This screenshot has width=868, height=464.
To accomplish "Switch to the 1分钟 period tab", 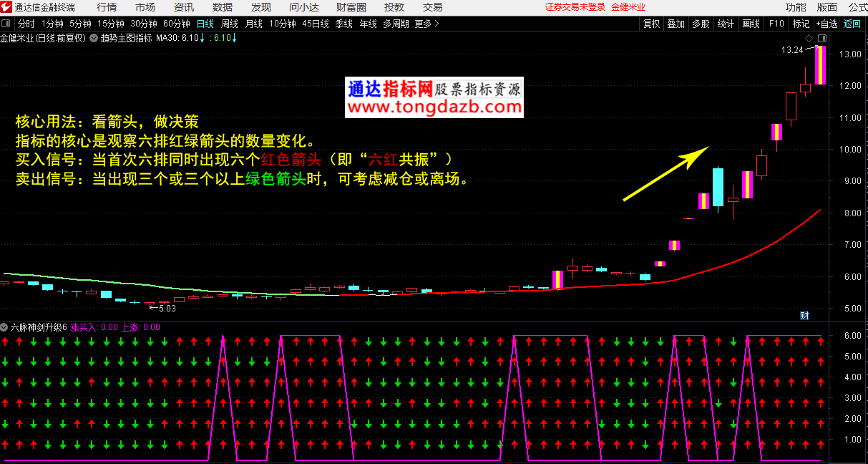I will pos(53,24).
